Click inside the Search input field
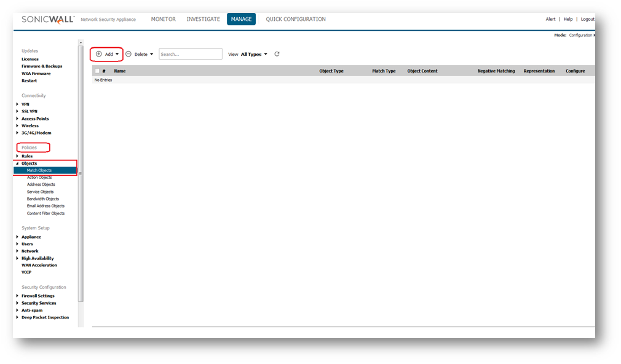 191,54
